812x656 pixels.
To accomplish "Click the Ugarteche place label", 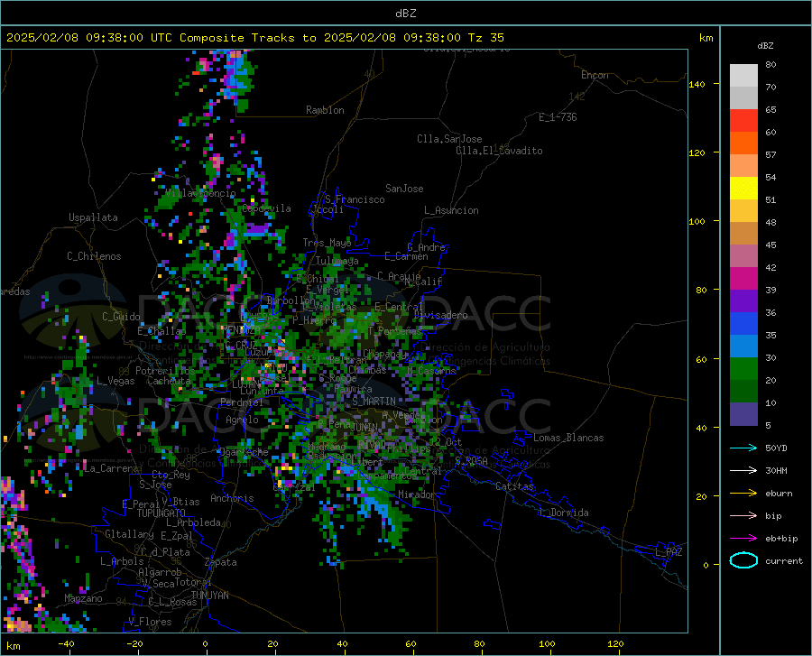I will coord(244,452).
